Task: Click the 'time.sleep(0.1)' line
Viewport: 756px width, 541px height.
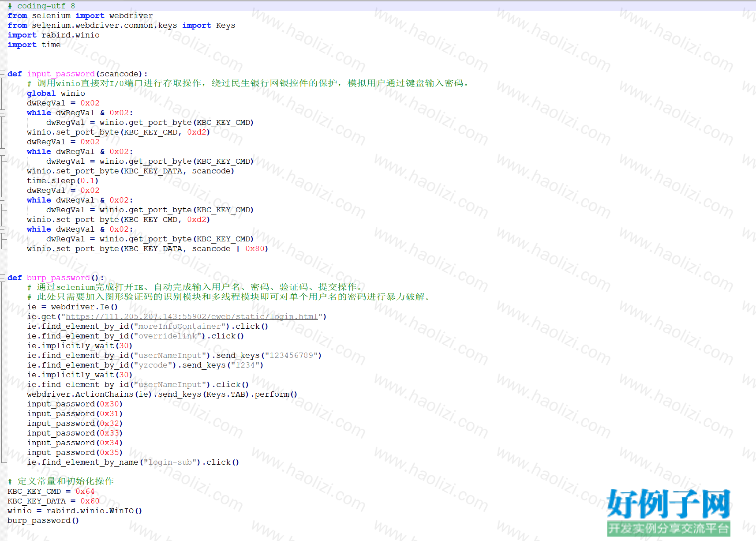Action: point(63,180)
